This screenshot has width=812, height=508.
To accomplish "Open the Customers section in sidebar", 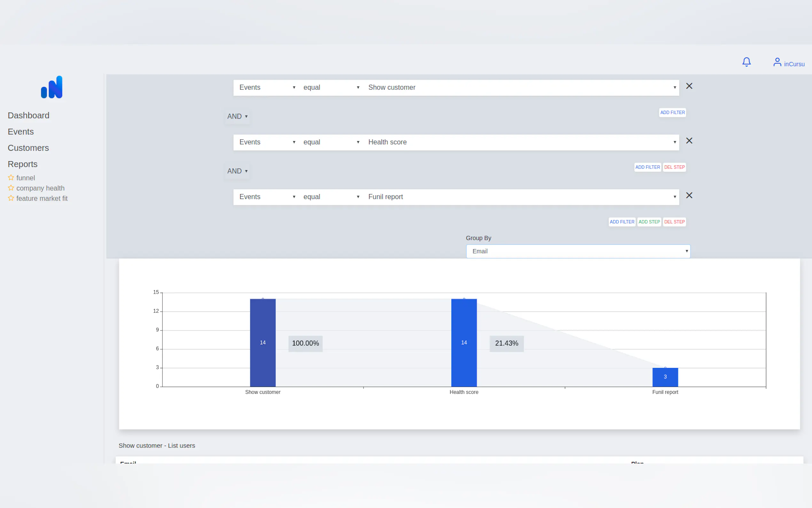I will [28, 148].
